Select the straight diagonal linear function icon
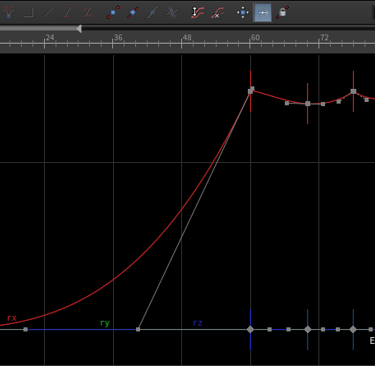The image size is (375, 366). [49, 13]
